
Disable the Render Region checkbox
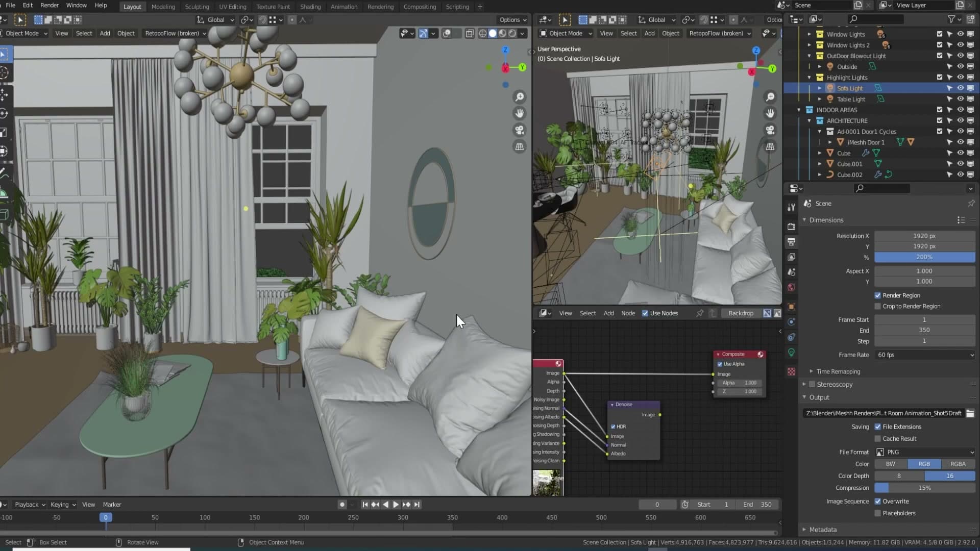pyautogui.click(x=878, y=295)
